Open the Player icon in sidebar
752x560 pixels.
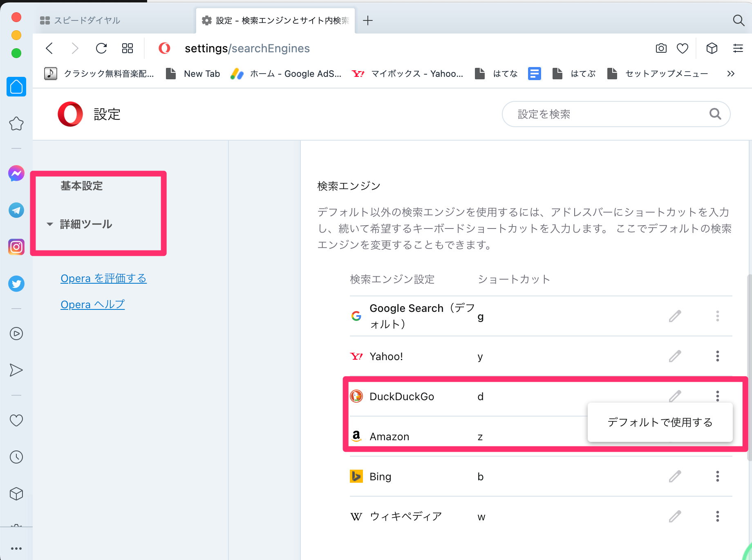click(16, 334)
